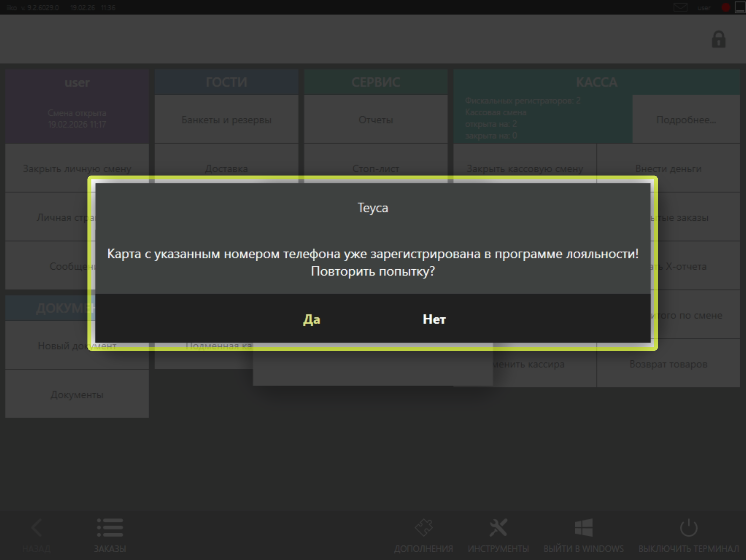Screen dimensions: 746x560
Task: Click the lock icon at top right
Action: point(718,40)
